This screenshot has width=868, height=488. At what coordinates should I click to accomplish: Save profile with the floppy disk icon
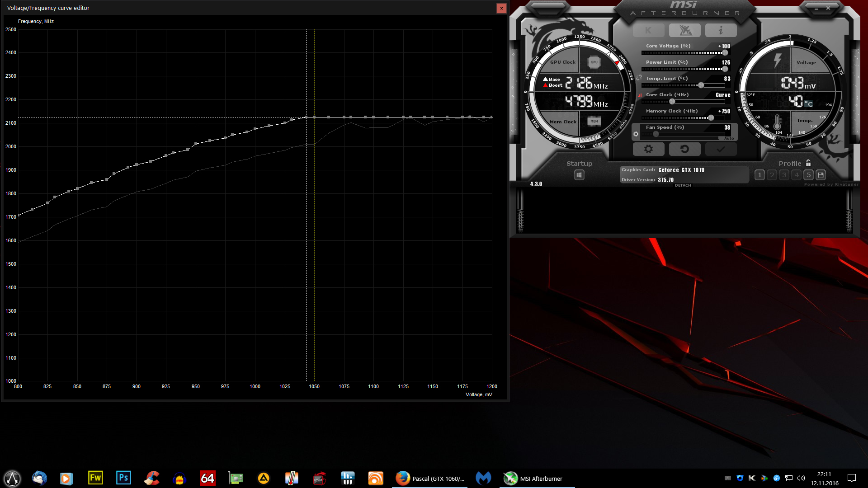tap(821, 175)
